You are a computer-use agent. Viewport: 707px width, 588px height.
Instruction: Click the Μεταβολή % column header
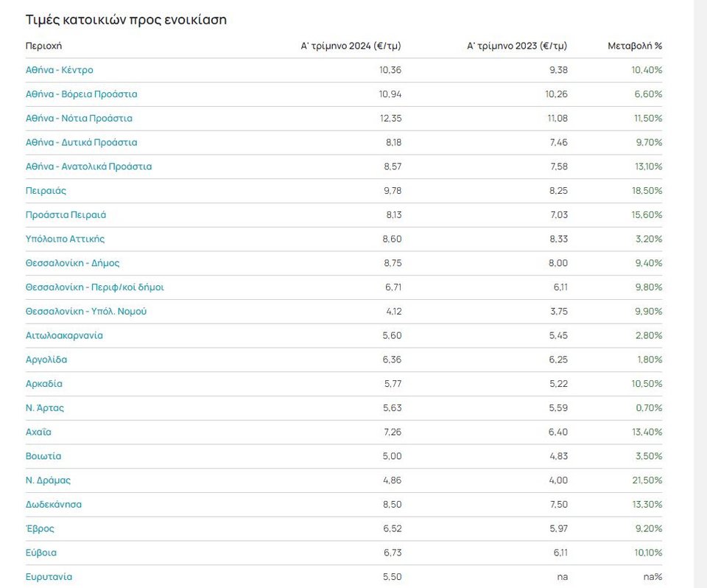[x=634, y=46]
